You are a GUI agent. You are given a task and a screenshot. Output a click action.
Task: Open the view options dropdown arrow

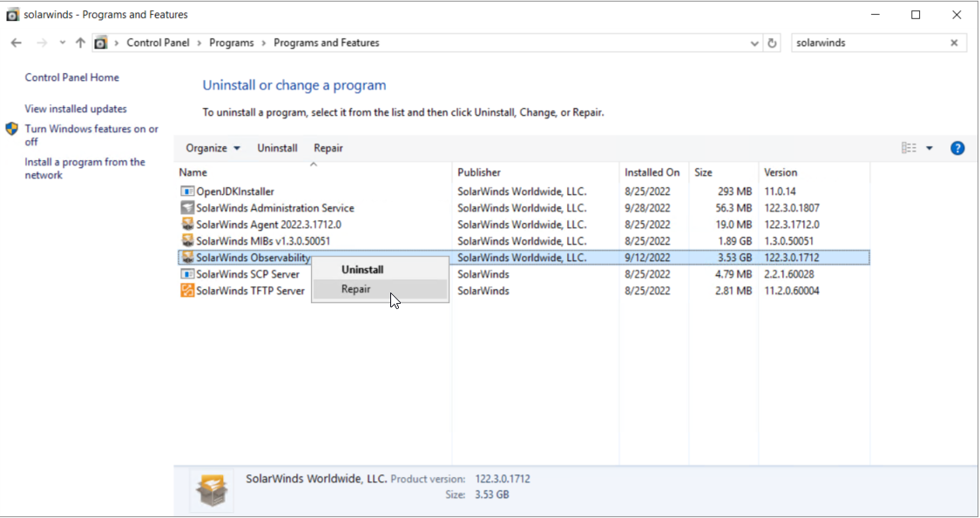click(929, 148)
